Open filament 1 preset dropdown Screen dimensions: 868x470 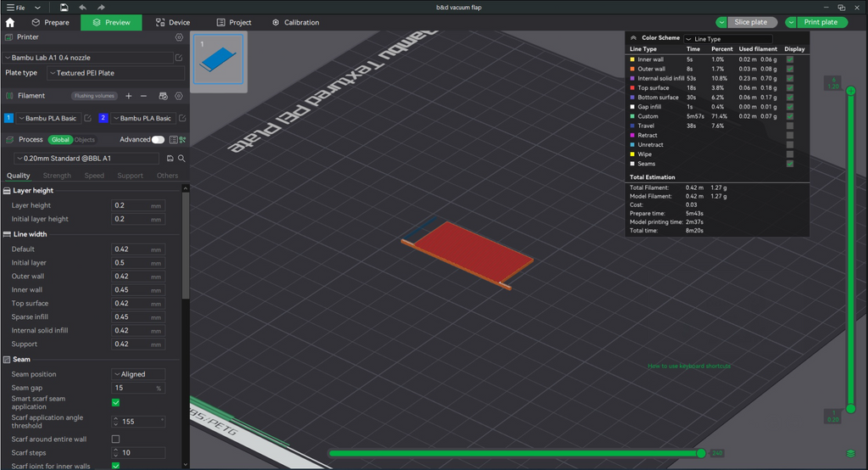tap(48, 118)
